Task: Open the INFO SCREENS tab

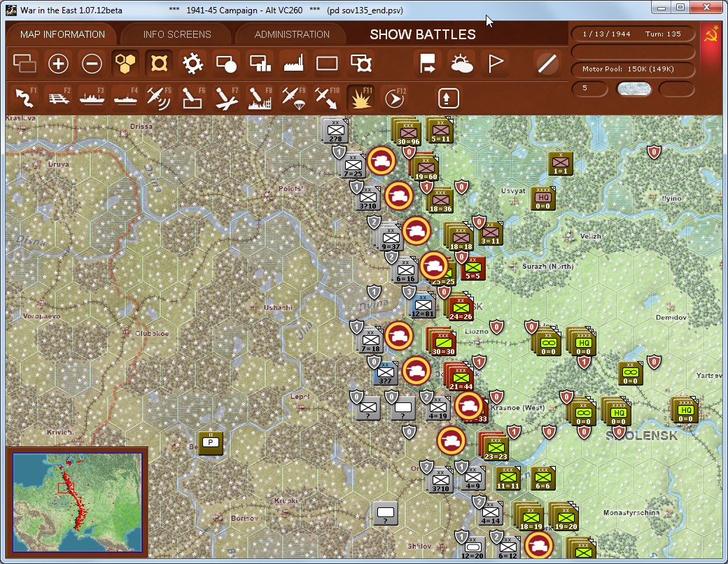Action: tap(177, 34)
